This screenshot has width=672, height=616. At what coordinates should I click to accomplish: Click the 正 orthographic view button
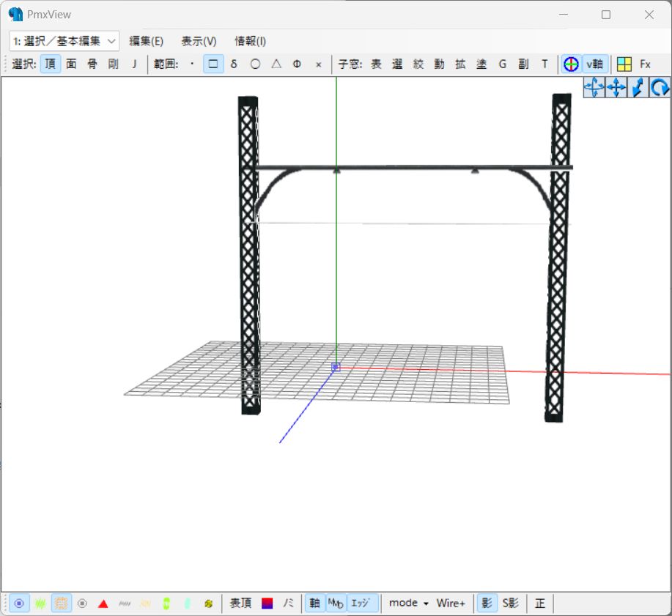540,604
